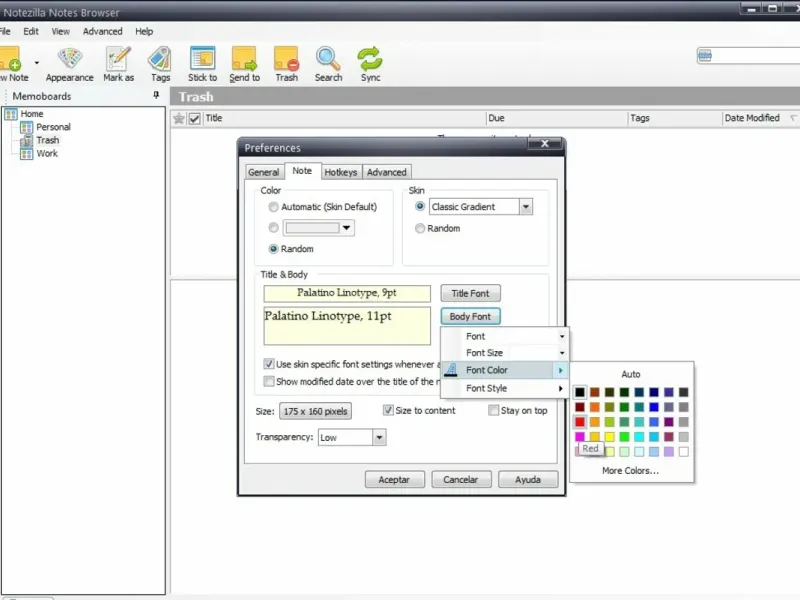Viewport: 800px width, 600px height.
Task: Pick the red color swatch
Action: [580, 422]
